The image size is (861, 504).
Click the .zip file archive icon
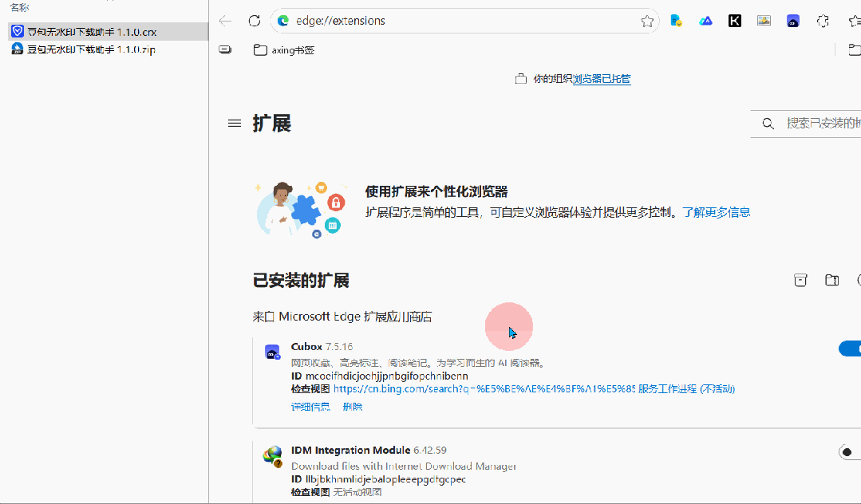click(17, 49)
